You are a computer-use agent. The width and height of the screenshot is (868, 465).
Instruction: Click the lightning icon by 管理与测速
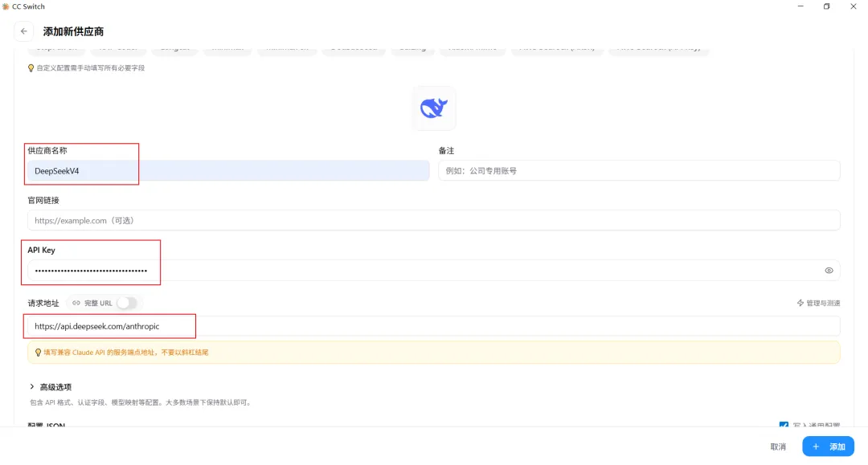point(800,303)
